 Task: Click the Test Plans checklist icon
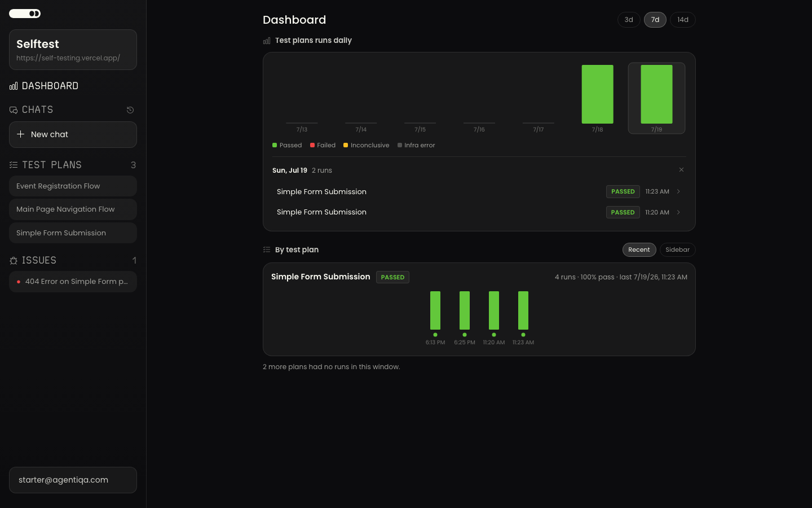click(14, 165)
